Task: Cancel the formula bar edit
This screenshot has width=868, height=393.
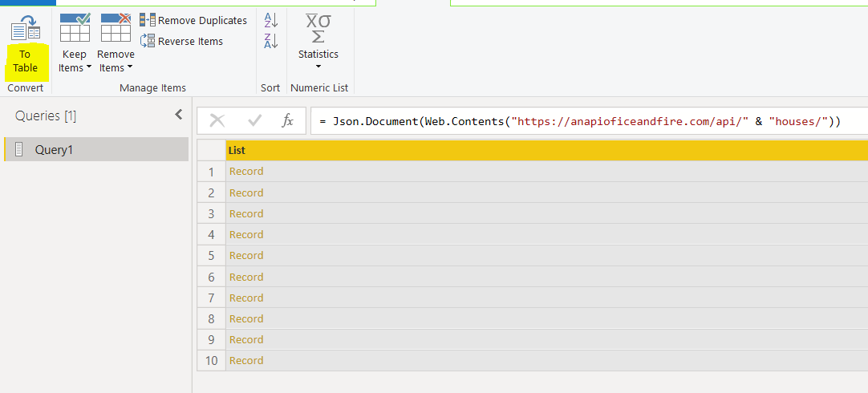Action: pos(217,120)
